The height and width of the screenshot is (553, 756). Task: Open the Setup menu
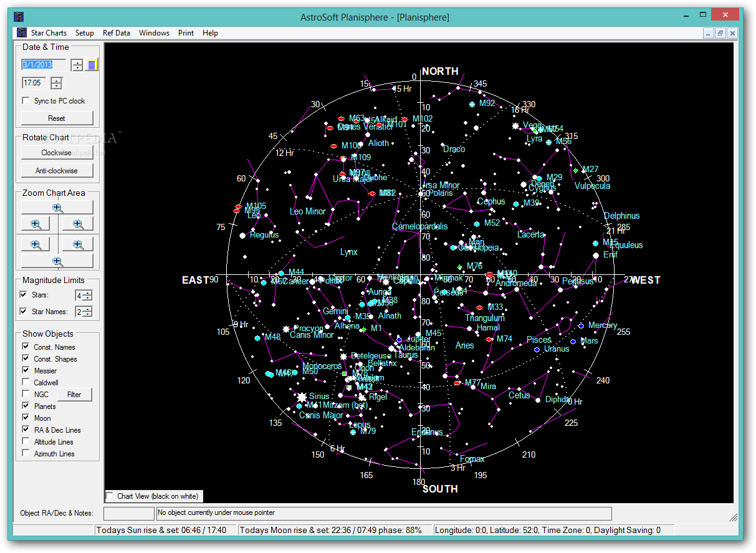pos(85,33)
